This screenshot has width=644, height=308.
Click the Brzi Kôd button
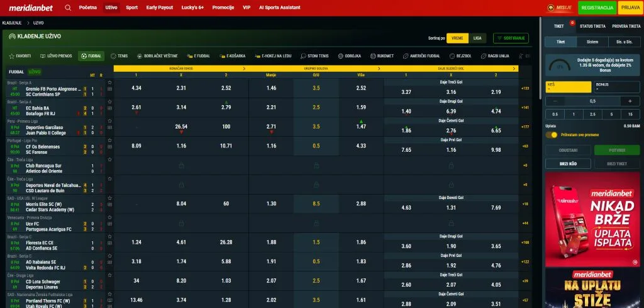(x=568, y=164)
